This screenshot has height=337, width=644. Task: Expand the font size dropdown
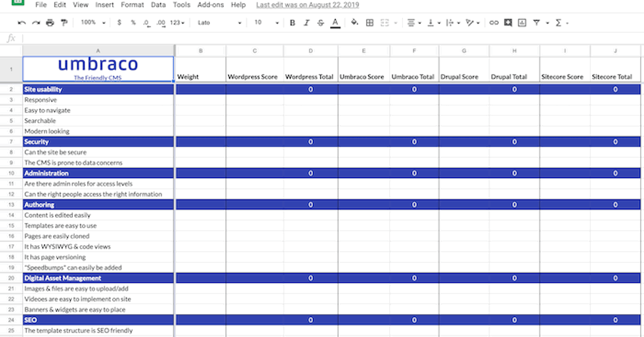click(x=267, y=23)
